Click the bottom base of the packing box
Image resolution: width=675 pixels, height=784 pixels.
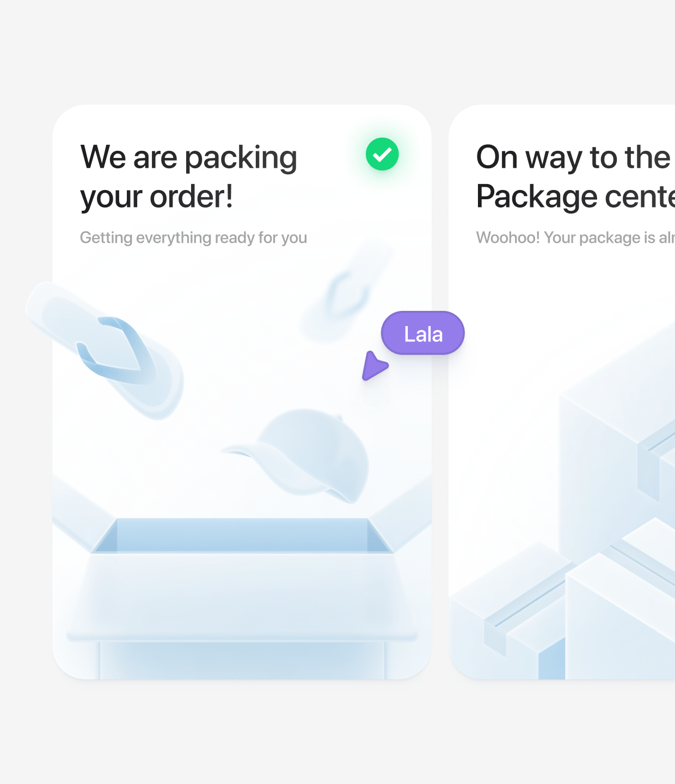click(242, 659)
